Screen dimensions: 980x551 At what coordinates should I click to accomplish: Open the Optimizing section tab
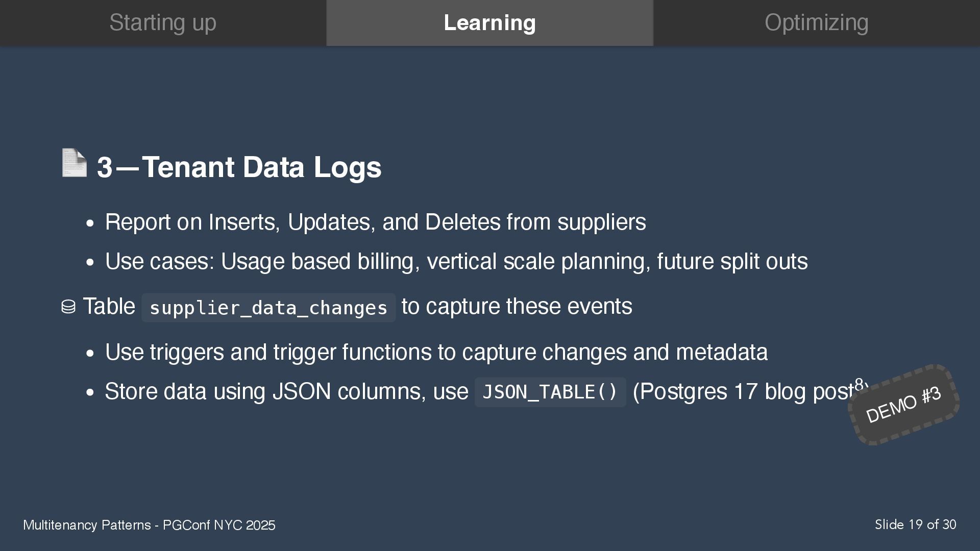click(816, 23)
